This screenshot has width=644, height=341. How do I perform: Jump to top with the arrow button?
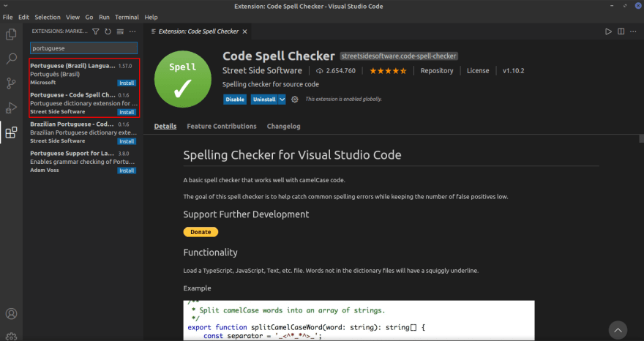pos(618,330)
